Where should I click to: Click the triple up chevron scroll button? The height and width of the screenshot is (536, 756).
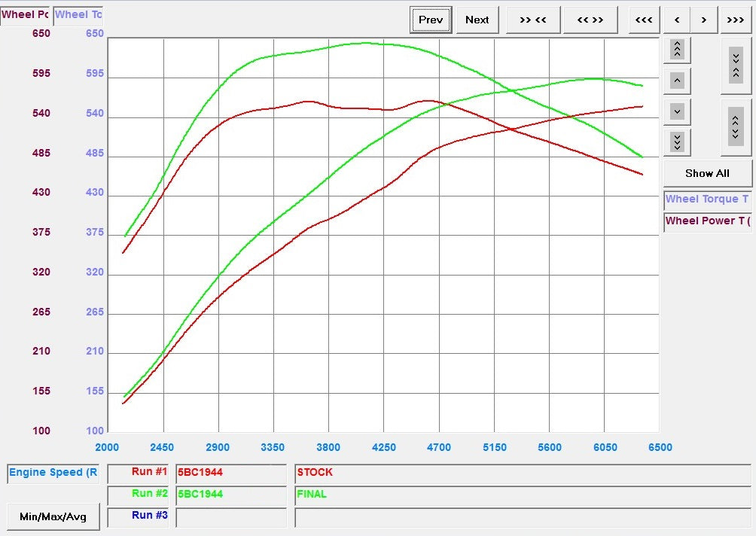tap(677, 50)
